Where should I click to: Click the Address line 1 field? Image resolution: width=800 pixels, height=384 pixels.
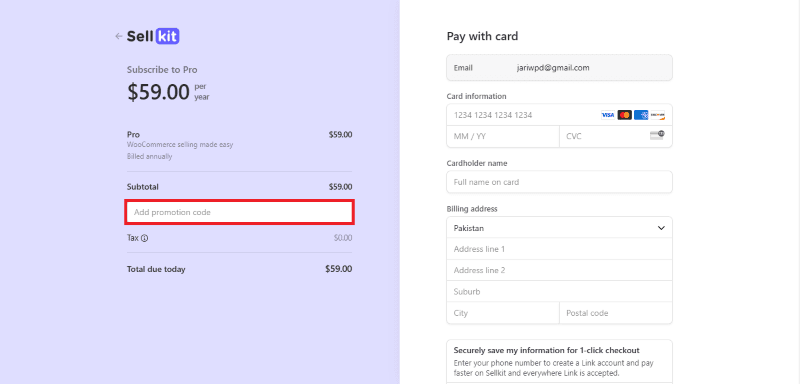[559, 249]
